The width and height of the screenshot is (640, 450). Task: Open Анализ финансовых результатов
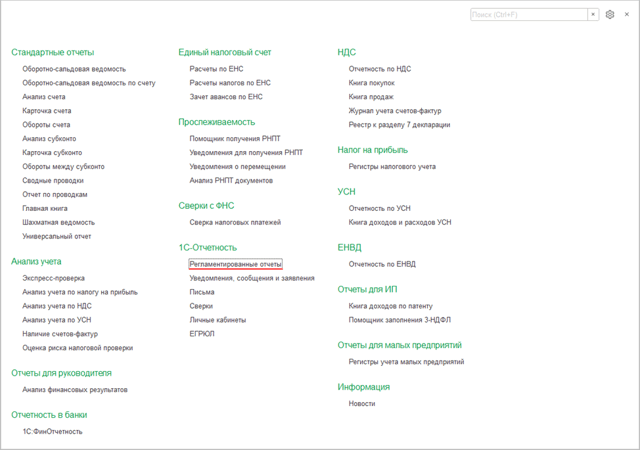(x=75, y=390)
